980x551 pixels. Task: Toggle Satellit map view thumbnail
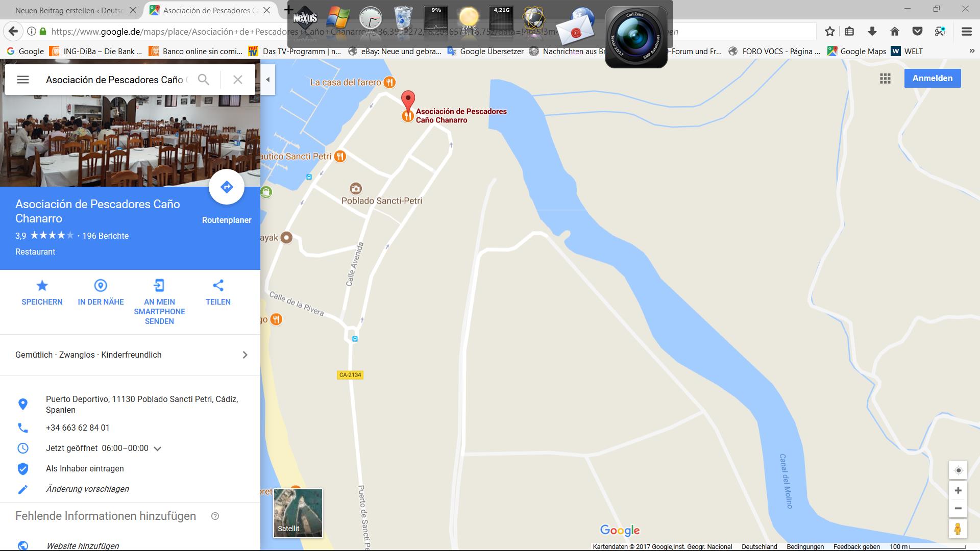(298, 513)
